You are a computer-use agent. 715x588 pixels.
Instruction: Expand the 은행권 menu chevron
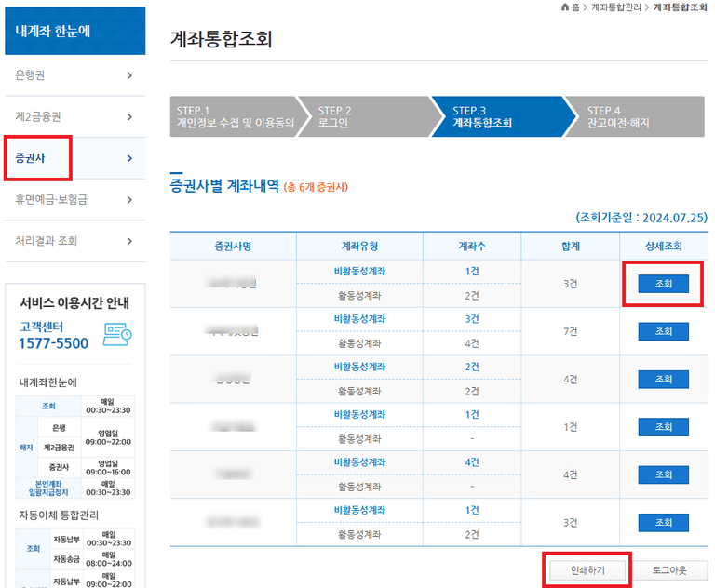pyautogui.click(x=129, y=75)
